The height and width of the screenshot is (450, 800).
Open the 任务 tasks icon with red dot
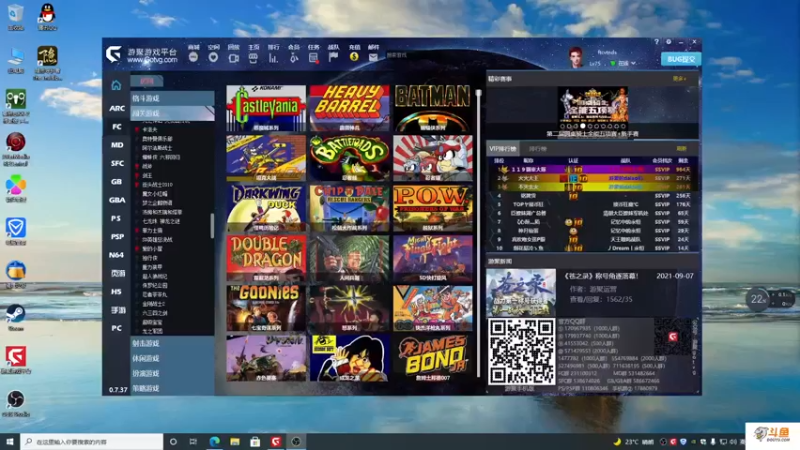(314, 58)
